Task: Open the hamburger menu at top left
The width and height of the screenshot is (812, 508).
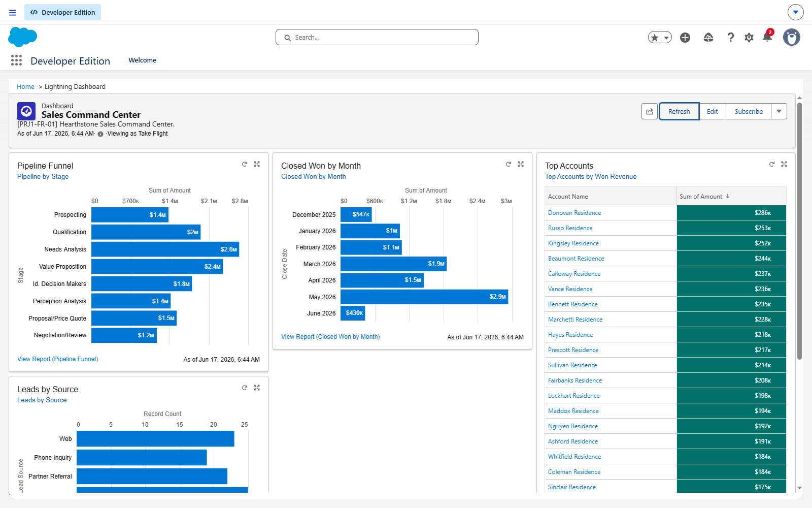Action: [13, 12]
